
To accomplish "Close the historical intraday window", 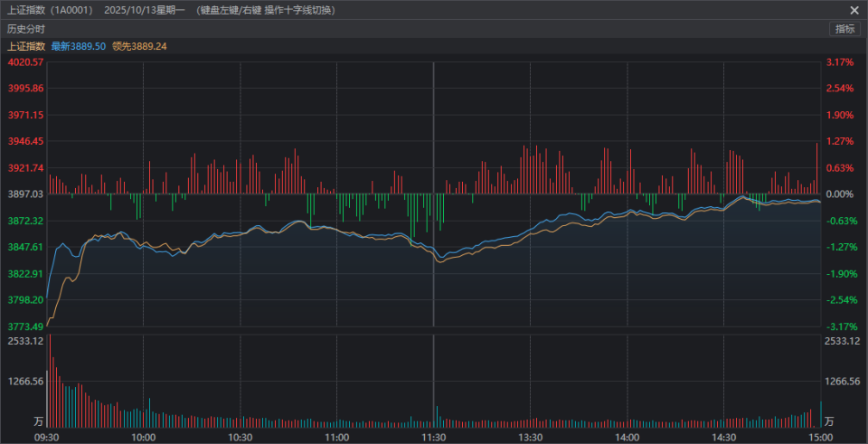I will [854, 10].
